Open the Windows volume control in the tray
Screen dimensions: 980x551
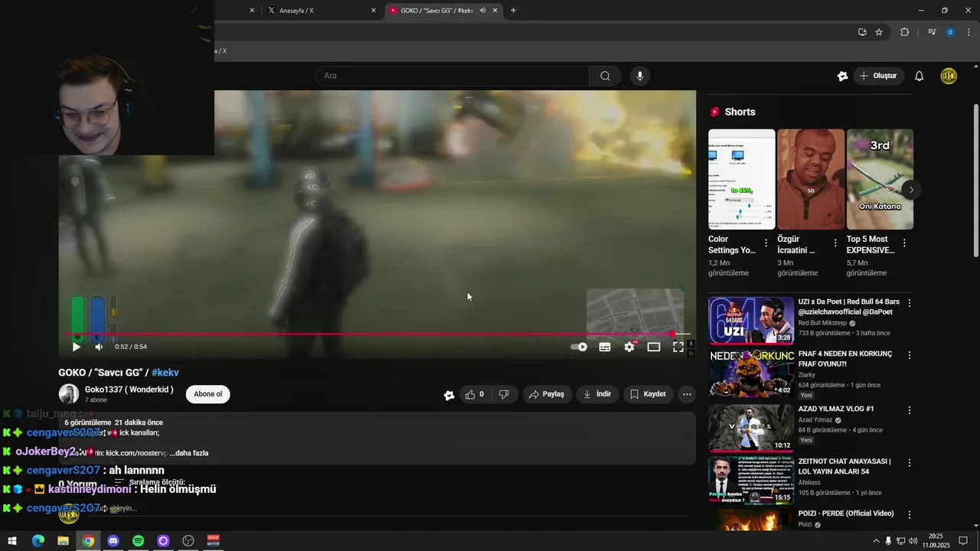point(913,541)
